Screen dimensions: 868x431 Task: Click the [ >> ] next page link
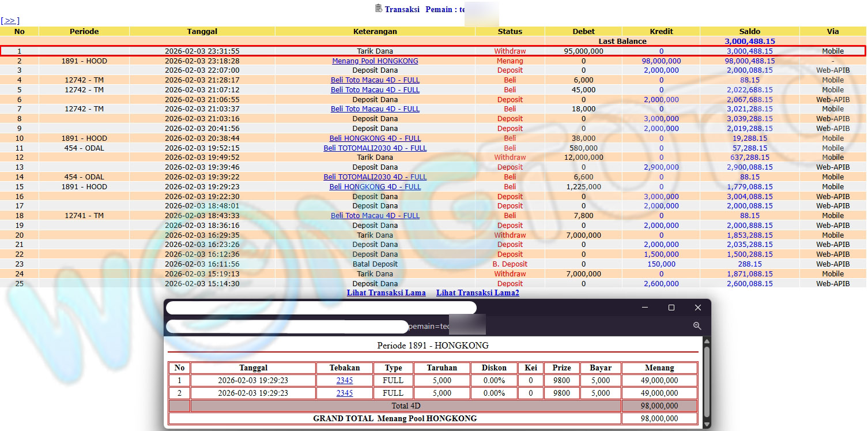(10, 21)
